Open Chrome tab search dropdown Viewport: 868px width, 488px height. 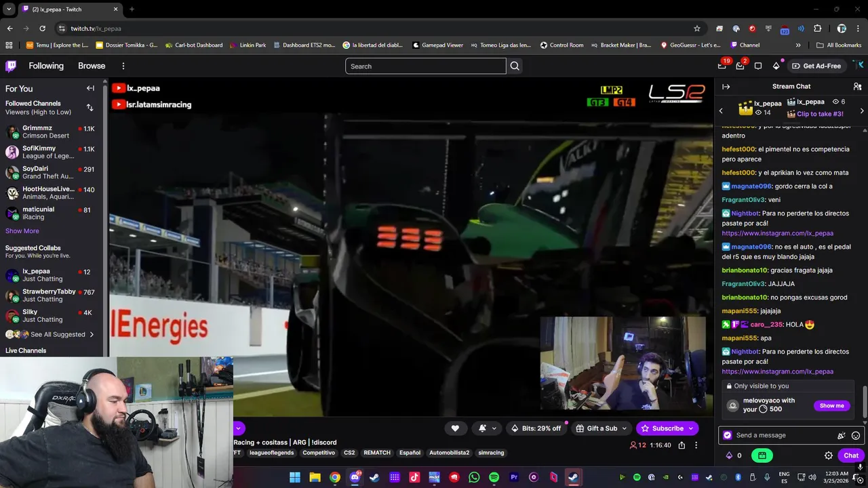[9, 9]
